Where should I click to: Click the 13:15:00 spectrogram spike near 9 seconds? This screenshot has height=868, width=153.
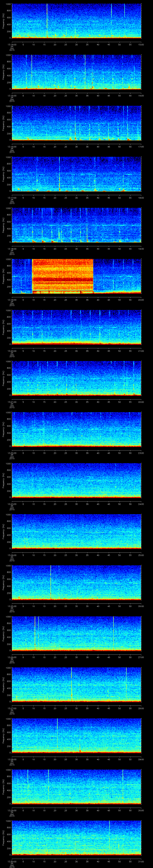pos(32,71)
